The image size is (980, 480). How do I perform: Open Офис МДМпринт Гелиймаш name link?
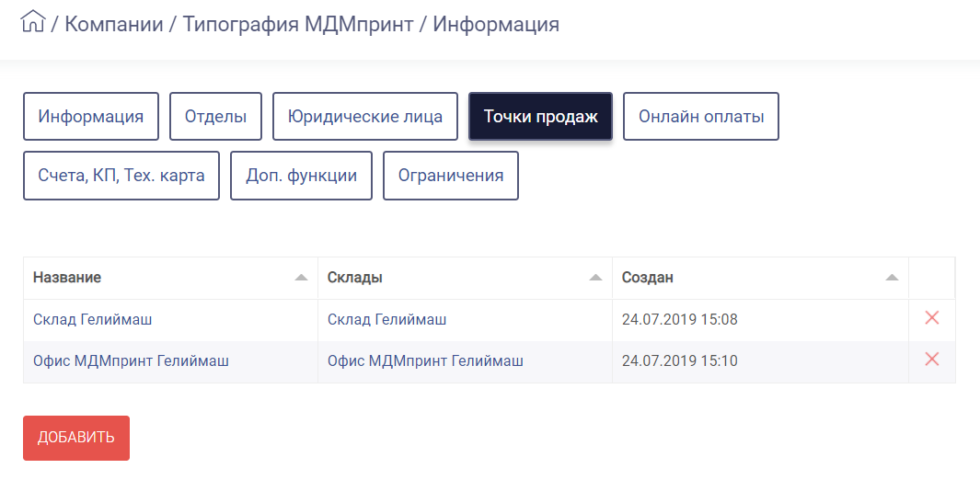pos(131,360)
